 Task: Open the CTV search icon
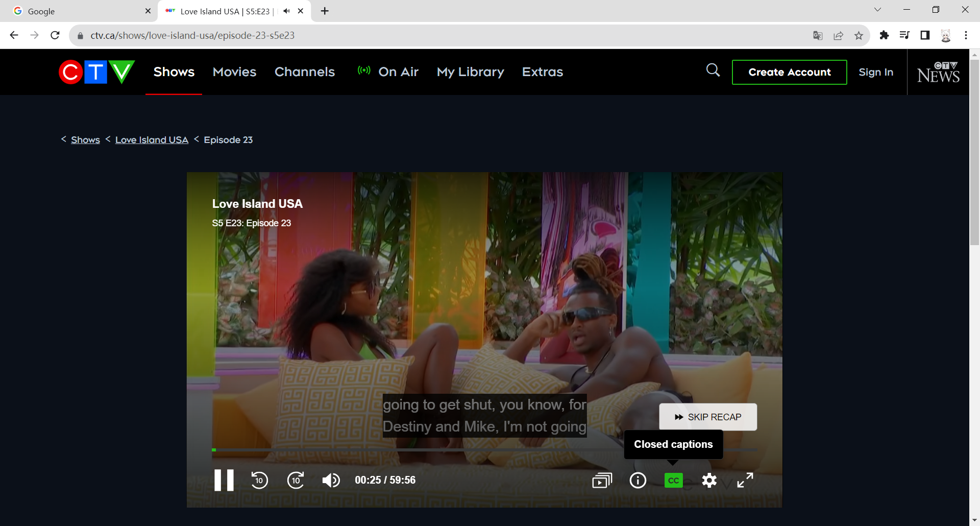coord(713,70)
